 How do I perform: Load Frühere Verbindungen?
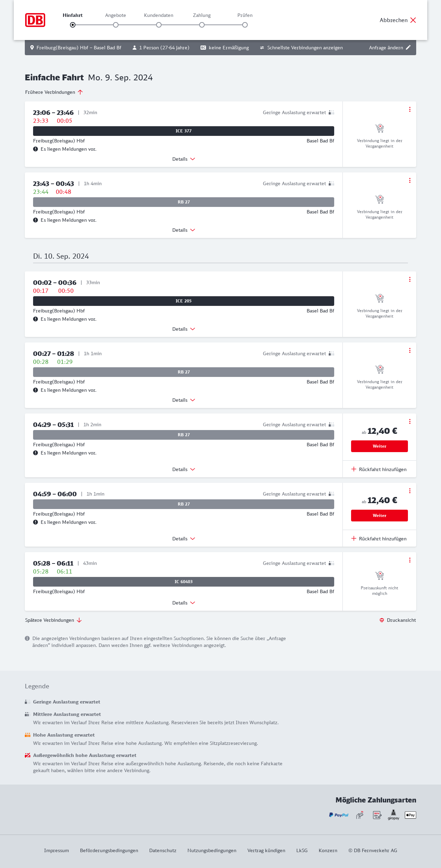(54, 92)
